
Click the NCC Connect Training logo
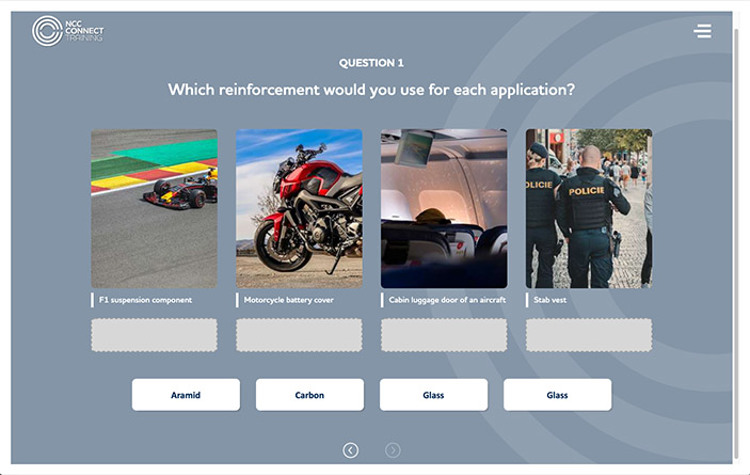(67, 31)
